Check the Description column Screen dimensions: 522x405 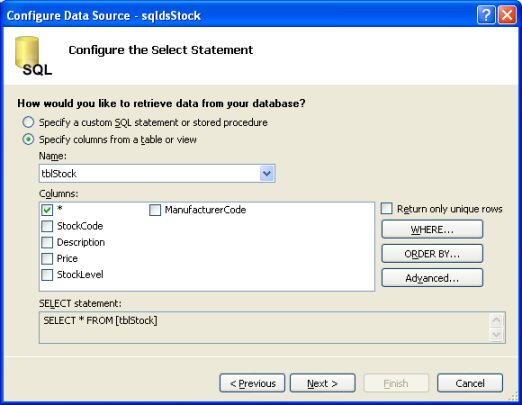point(47,242)
